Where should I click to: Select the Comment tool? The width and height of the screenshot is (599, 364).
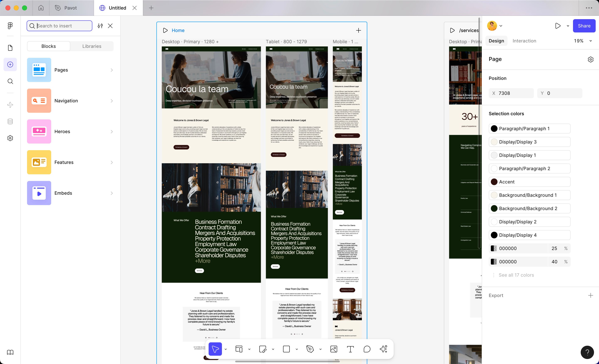pyautogui.click(x=367, y=349)
